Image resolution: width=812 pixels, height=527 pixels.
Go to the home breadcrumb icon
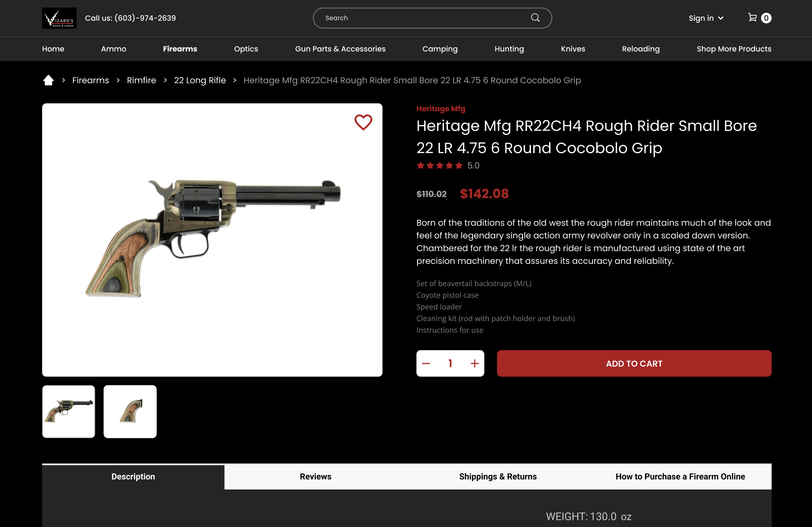48,80
